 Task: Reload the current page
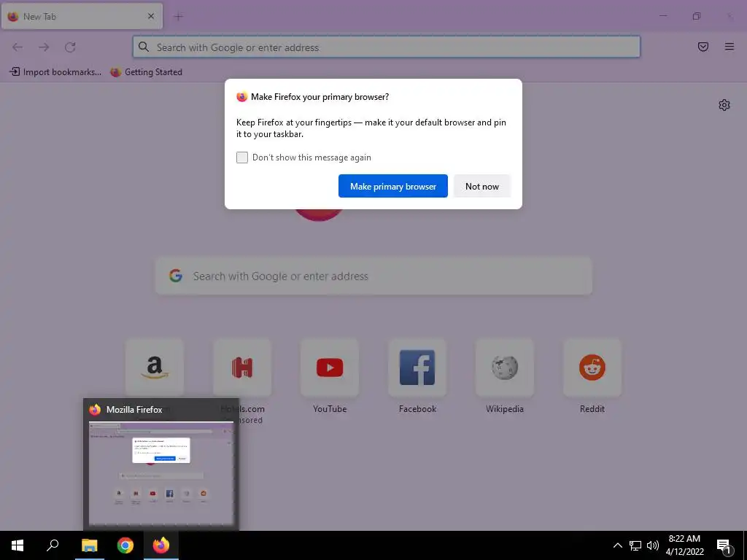click(70, 47)
